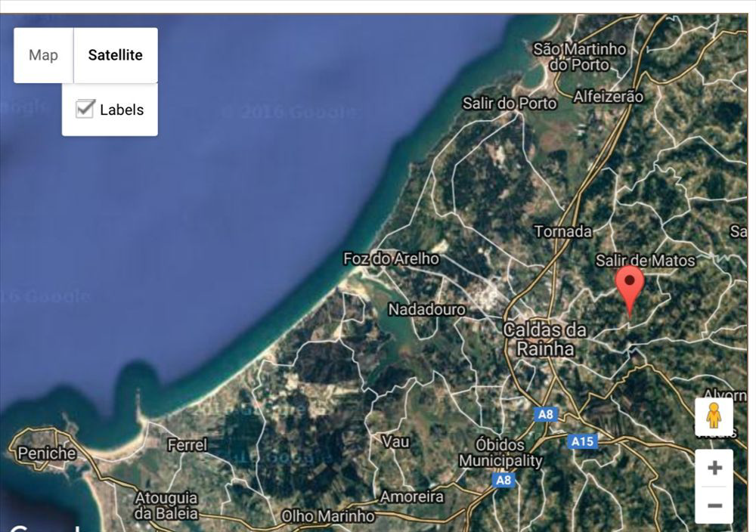Select the Foz do Arelho label
756x532 pixels.
391,258
